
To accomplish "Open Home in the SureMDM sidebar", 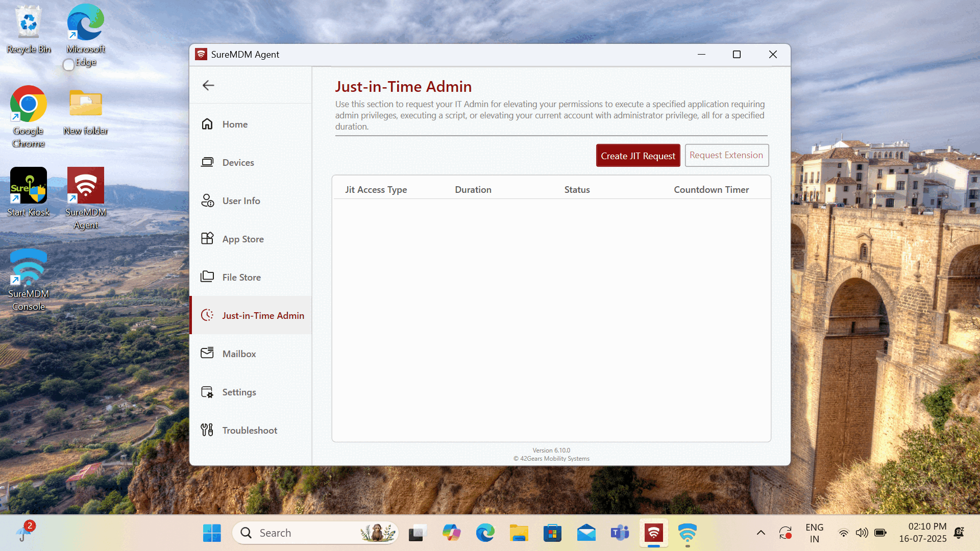I will pos(235,124).
